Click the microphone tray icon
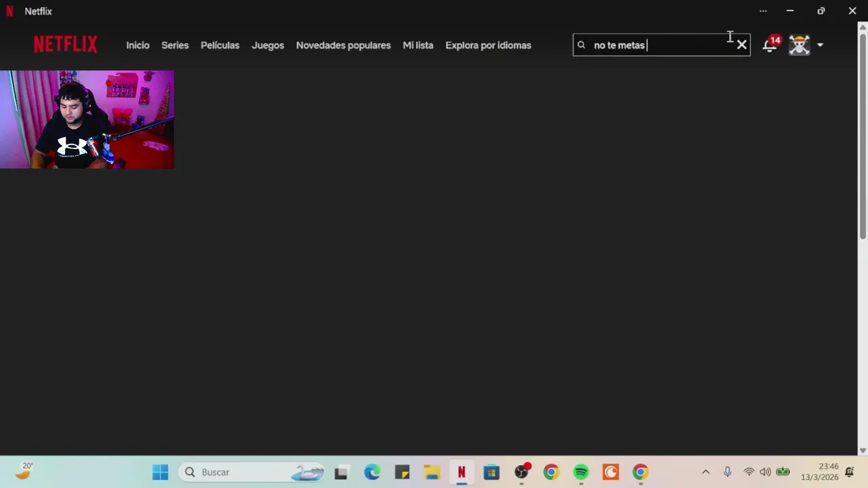 pyautogui.click(x=727, y=472)
